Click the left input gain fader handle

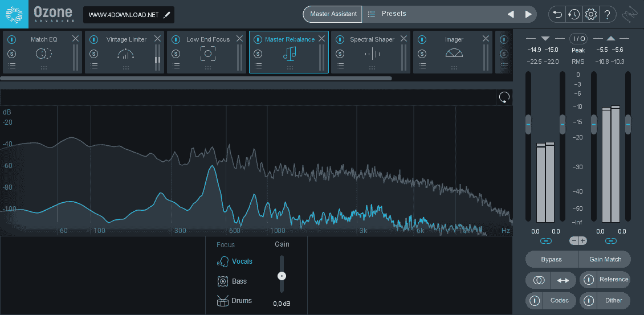tap(528, 124)
